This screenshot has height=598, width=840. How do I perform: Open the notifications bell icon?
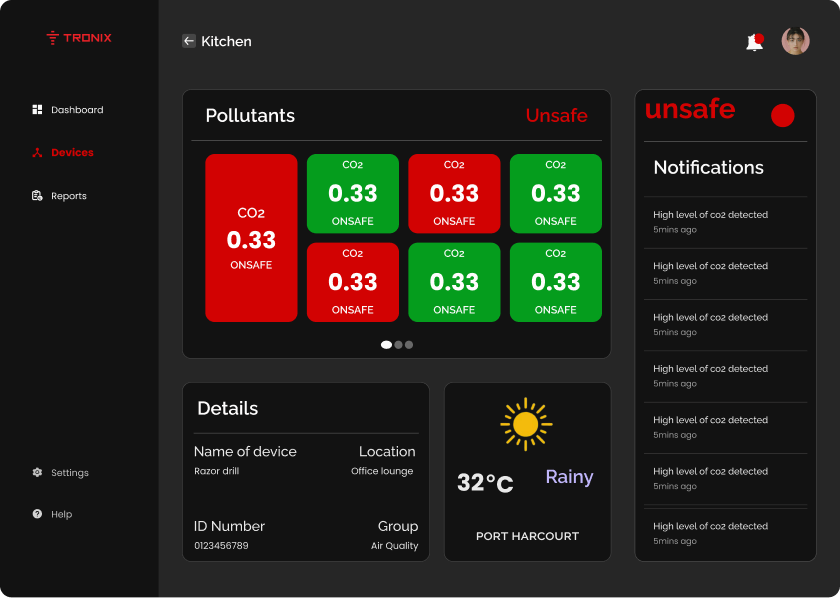(754, 42)
